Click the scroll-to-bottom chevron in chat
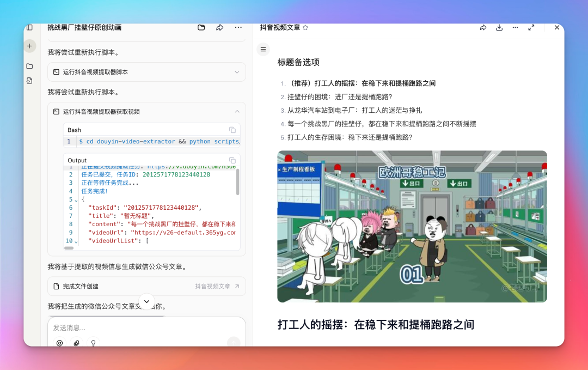The height and width of the screenshot is (370, 588). (146, 301)
